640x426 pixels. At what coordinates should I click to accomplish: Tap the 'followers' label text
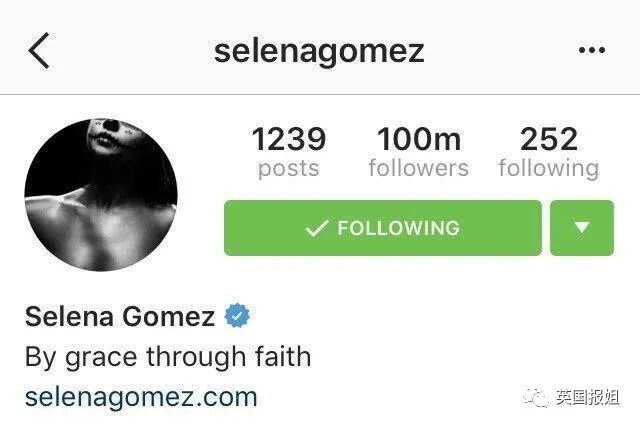click(418, 168)
